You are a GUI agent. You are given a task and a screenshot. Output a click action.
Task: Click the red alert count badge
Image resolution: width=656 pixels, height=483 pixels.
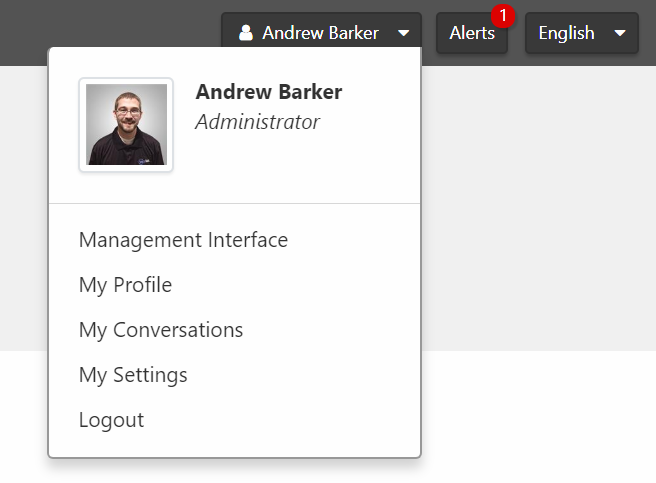pyautogui.click(x=503, y=16)
